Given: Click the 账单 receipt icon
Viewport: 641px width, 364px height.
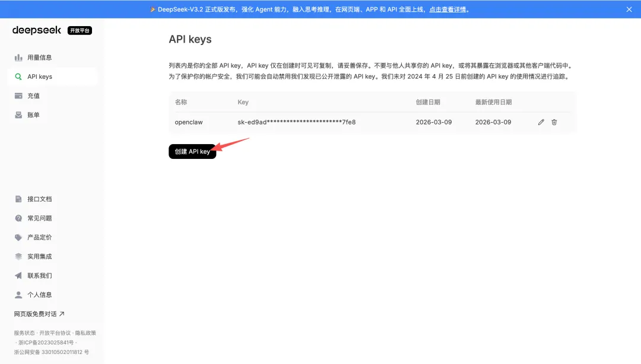Looking at the screenshot, I should pos(18,115).
